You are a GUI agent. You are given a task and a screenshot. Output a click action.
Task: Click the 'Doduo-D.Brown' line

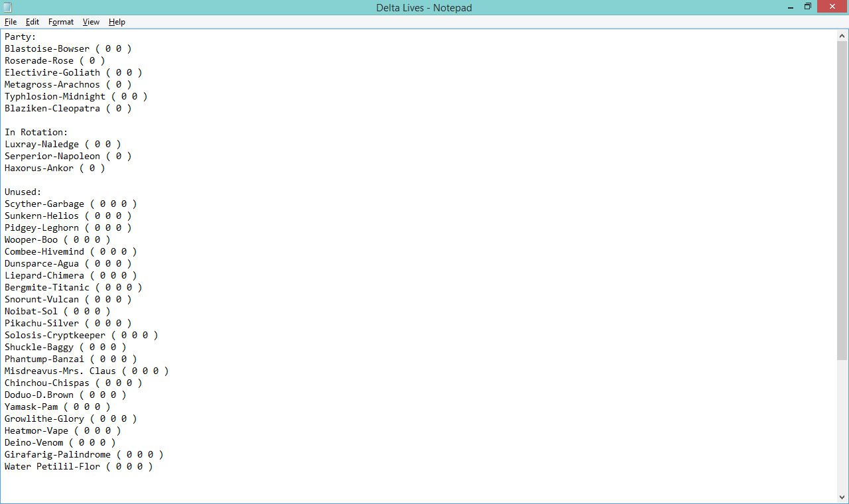[x=66, y=395]
